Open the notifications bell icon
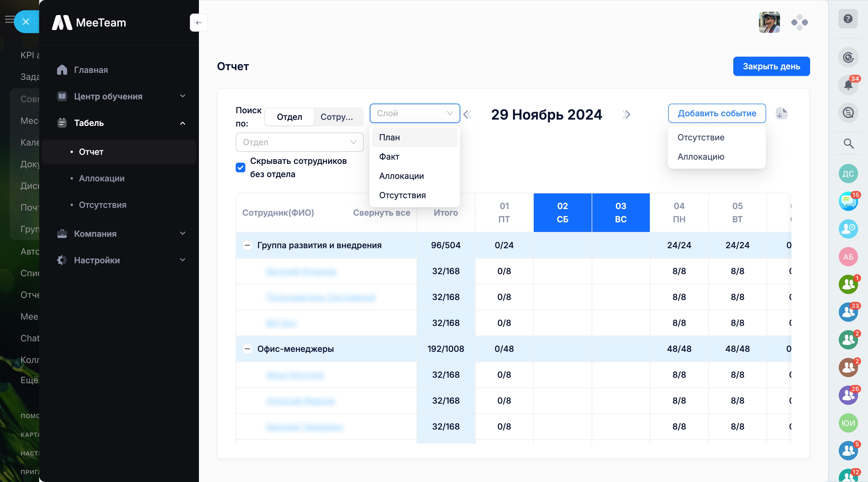 point(848,85)
